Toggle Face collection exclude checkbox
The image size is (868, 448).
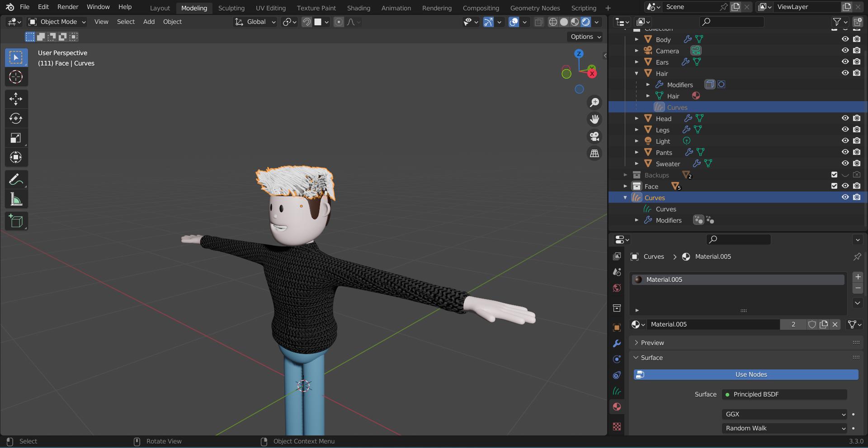(x=834, y=186)
